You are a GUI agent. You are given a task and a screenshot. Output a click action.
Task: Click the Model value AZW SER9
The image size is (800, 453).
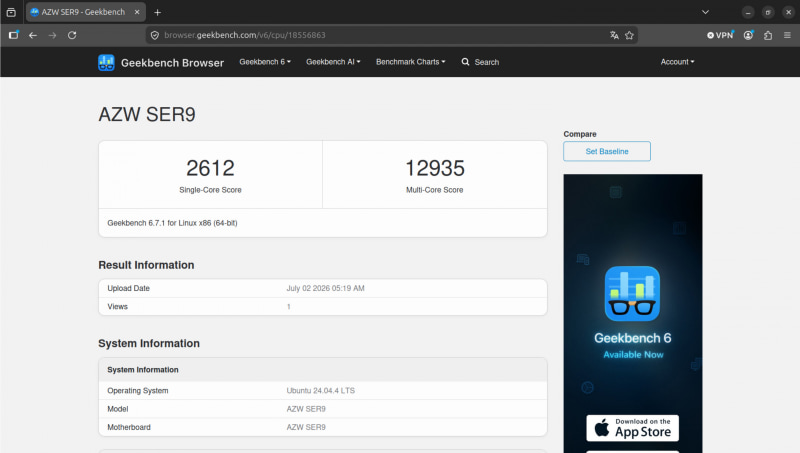click(306, 409)
